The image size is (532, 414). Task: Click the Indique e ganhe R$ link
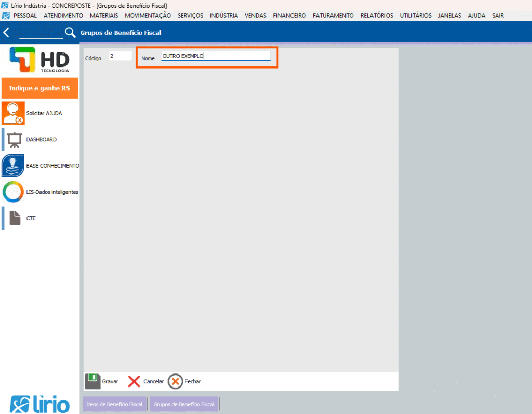39,88
